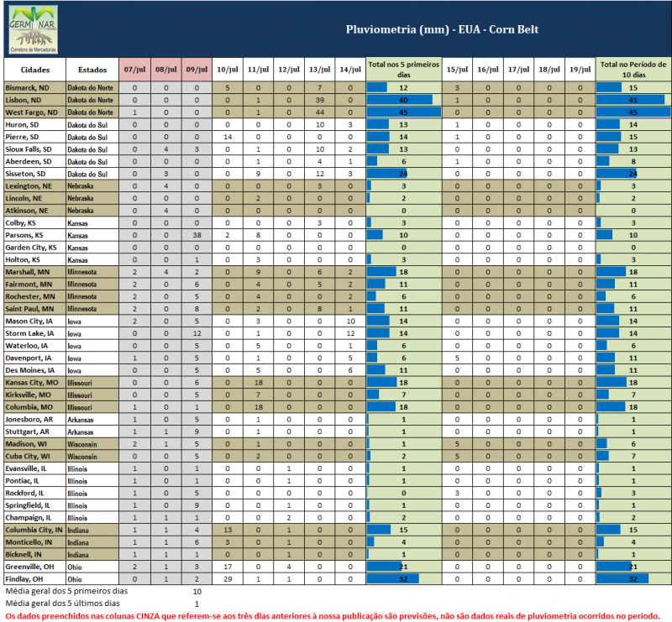
Task: Click the 'Parsons, KS' city cell
Action: (x=28, y=235)
